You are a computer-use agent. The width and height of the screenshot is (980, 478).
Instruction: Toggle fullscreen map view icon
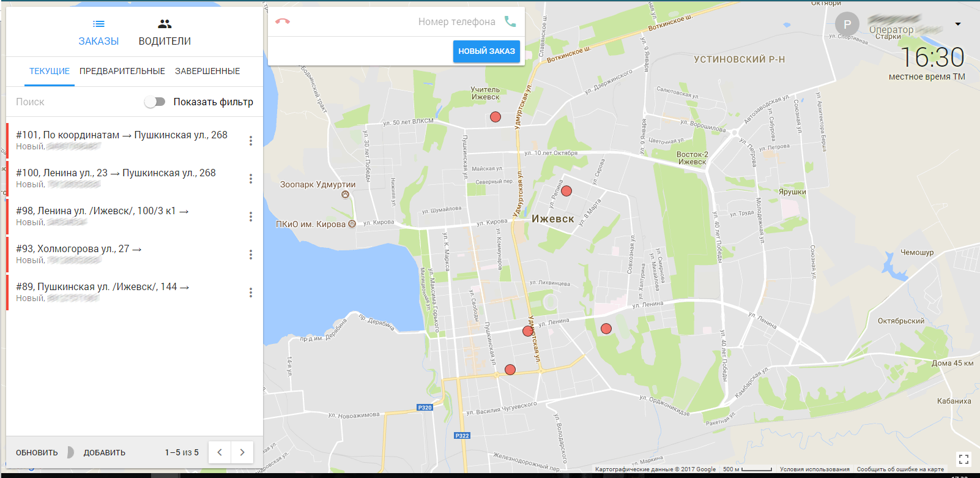coord(963,459)
